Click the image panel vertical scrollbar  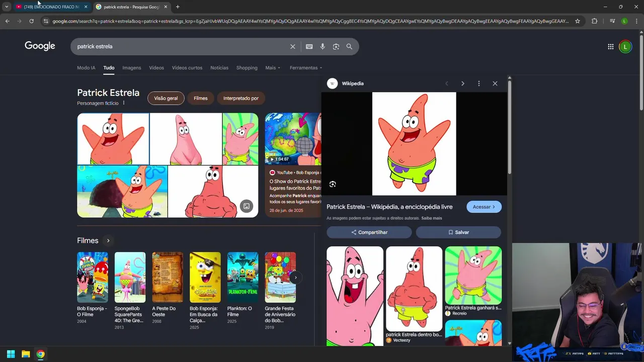pyautogui.click(x=509, y=128)
